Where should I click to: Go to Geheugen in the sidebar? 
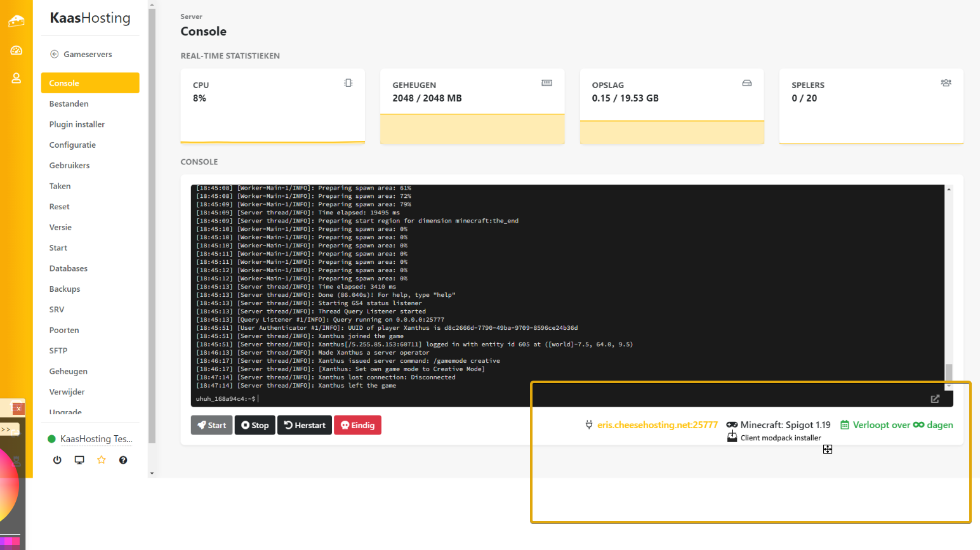(69, 372)
